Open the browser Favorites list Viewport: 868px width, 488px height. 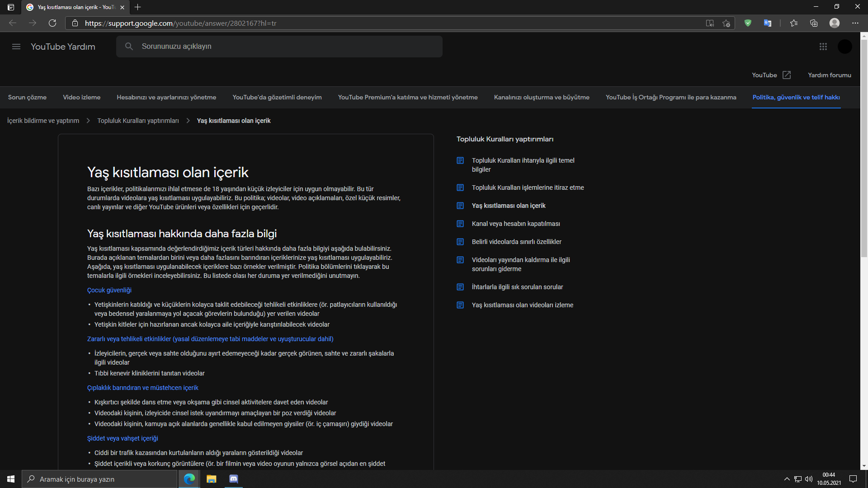[794, 23]
